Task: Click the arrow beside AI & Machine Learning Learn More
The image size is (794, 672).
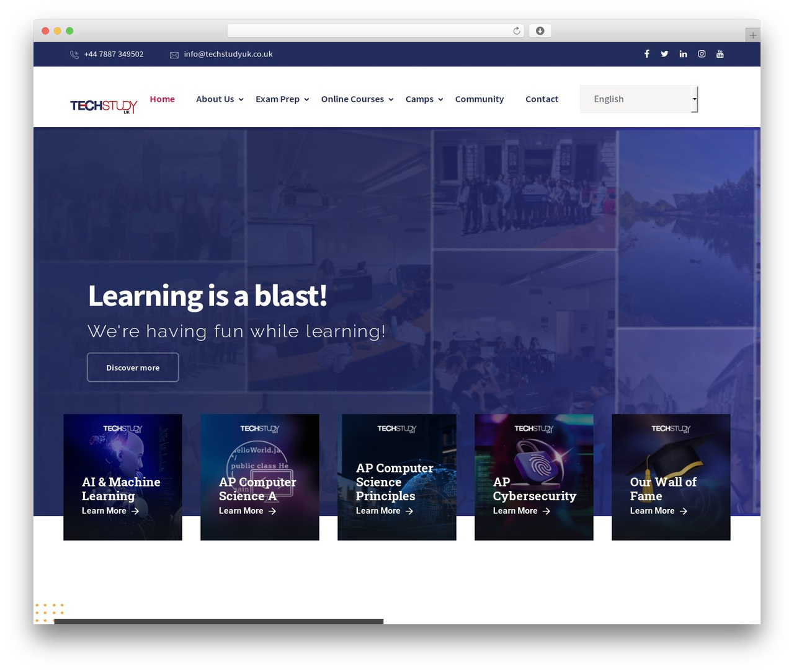Action: pos(135,511)
